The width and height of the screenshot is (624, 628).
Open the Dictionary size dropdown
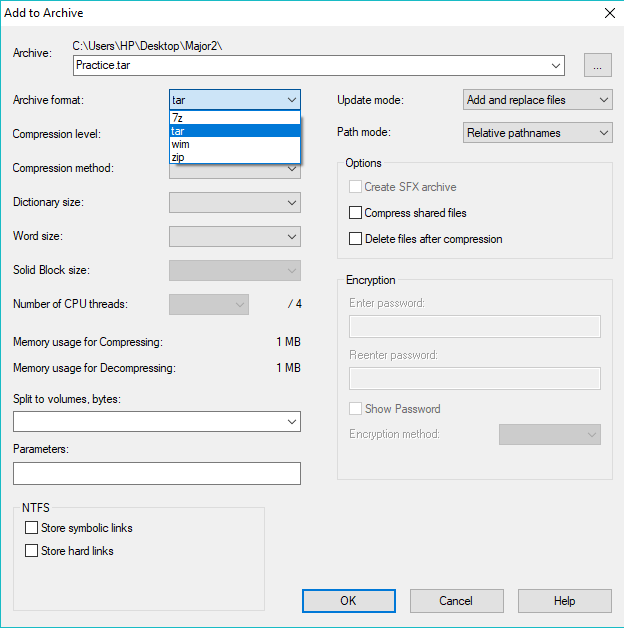235,203
